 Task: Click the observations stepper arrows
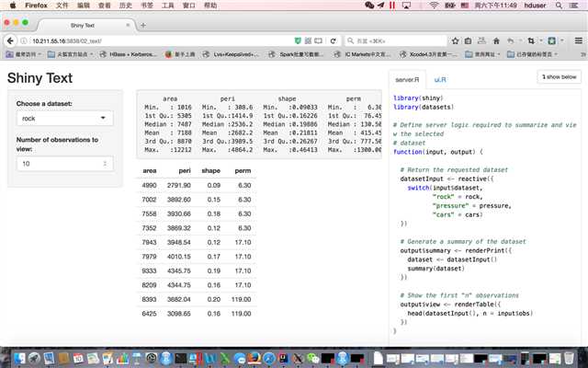coord(105,164)
